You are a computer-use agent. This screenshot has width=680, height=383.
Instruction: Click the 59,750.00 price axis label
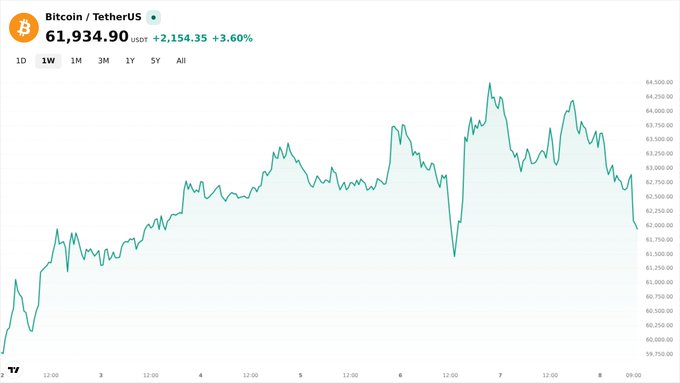(659, 354)
